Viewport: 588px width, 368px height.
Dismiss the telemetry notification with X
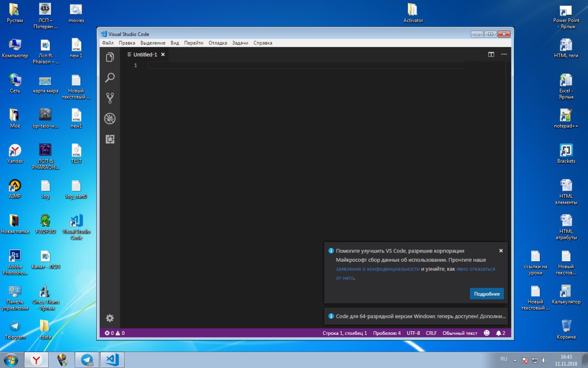501,251
